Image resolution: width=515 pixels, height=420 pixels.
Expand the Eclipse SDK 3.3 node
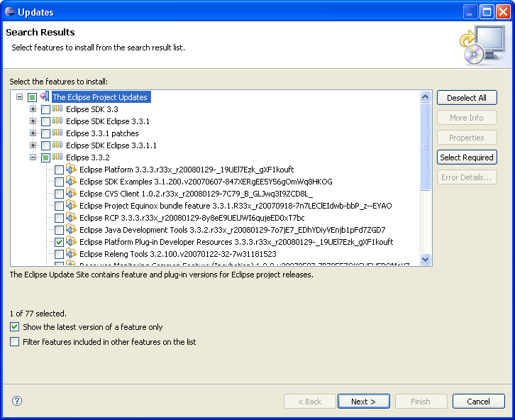33,109
